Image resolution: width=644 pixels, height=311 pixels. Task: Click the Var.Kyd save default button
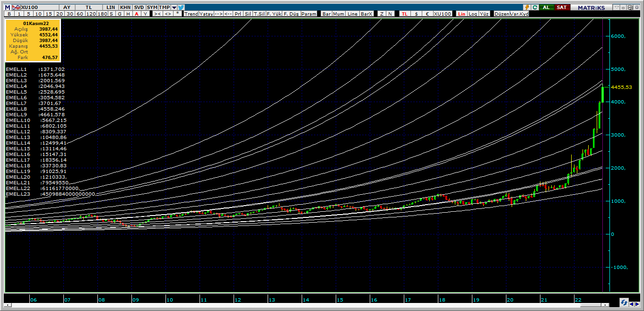click(520, 14)
